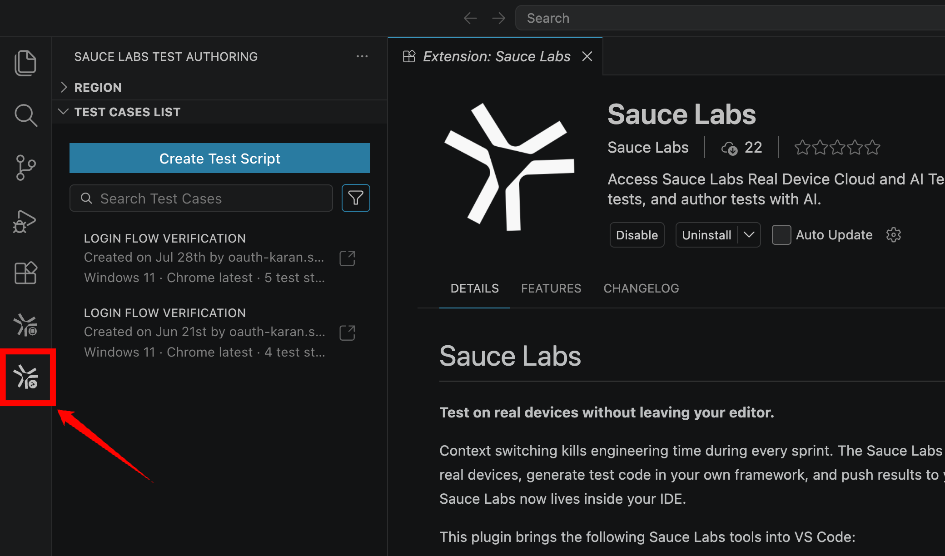This screenshot has width=945, height=556.
Task: Open the Jun 21st test case externally
Action: pyautogui.click(x=347, y=333)
